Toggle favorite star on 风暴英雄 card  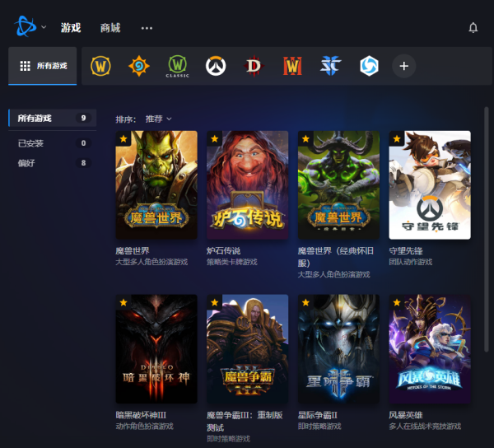(397, 302)
